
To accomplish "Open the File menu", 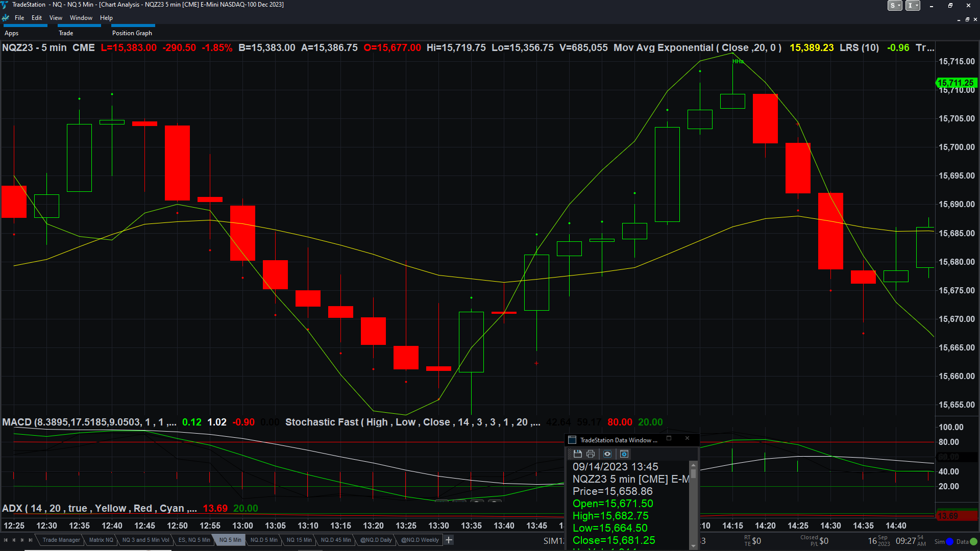I will coord(19,18).
